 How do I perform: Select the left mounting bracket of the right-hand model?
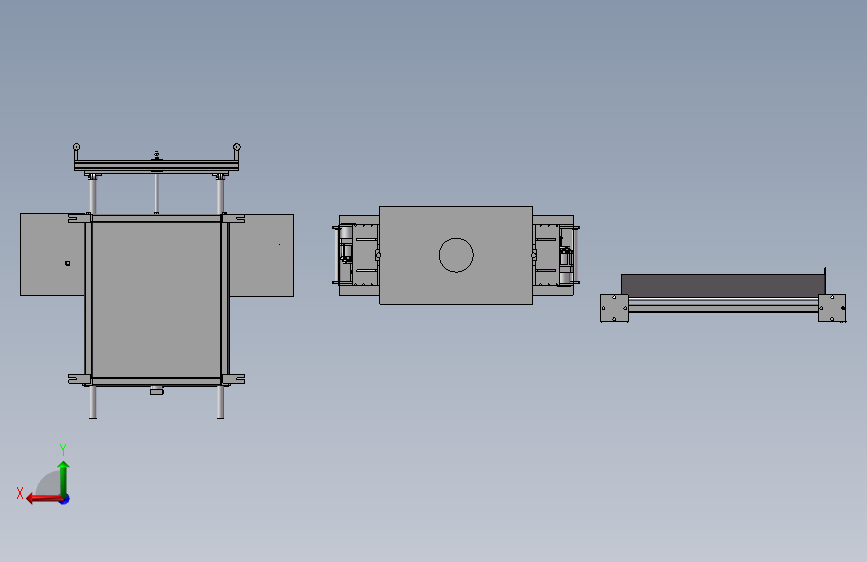tap(614, 308)
